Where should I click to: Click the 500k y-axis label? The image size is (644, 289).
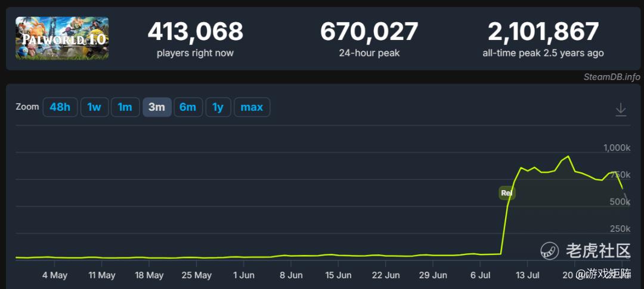click(620, 201)
